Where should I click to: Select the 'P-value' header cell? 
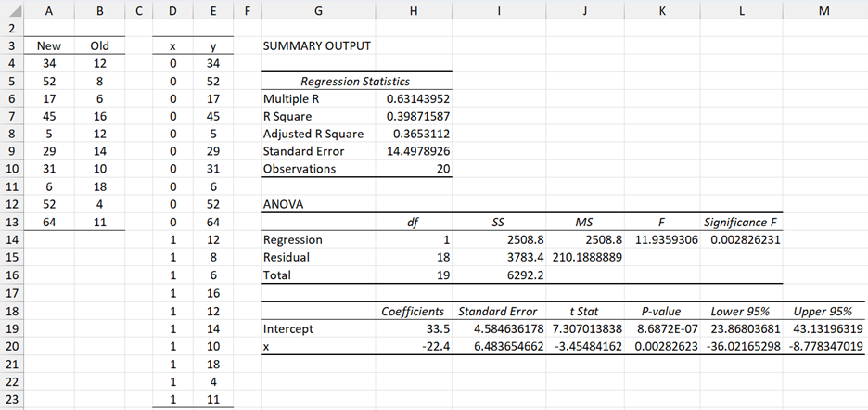coord(662,311)
